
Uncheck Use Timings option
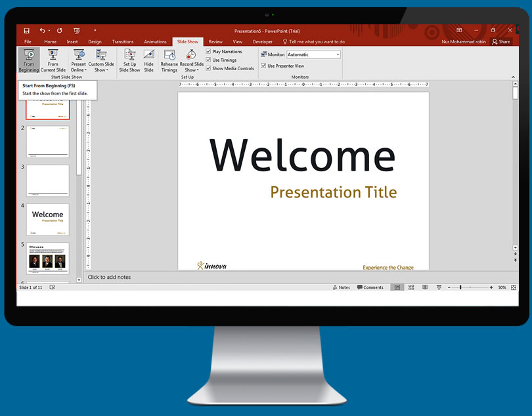coord(209,60)
